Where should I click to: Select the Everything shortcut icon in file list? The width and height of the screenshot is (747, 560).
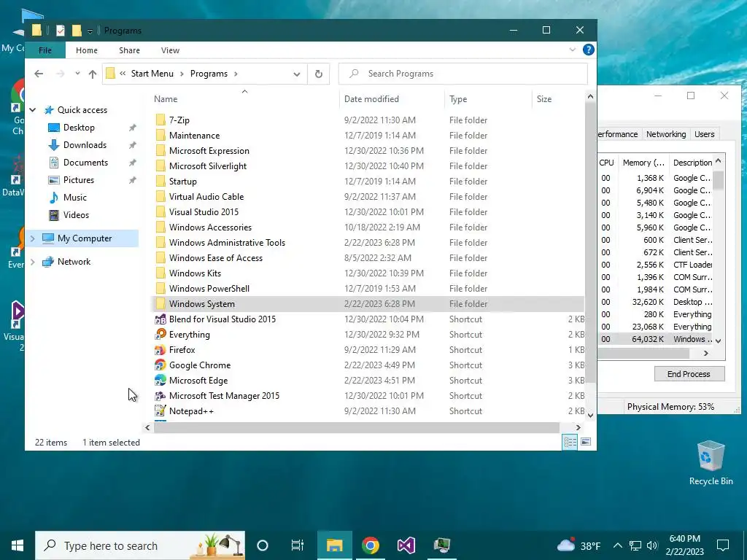tap(160, 334)
